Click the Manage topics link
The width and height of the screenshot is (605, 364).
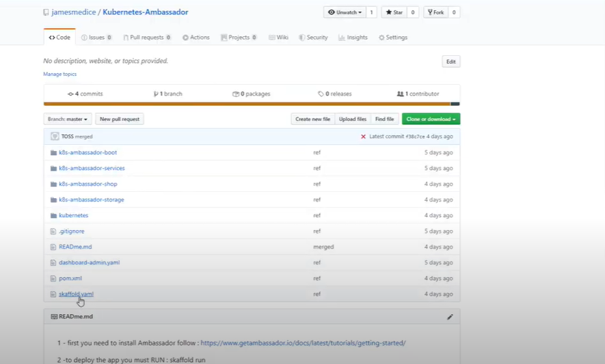pyautogui.click(x=59, y=74)
